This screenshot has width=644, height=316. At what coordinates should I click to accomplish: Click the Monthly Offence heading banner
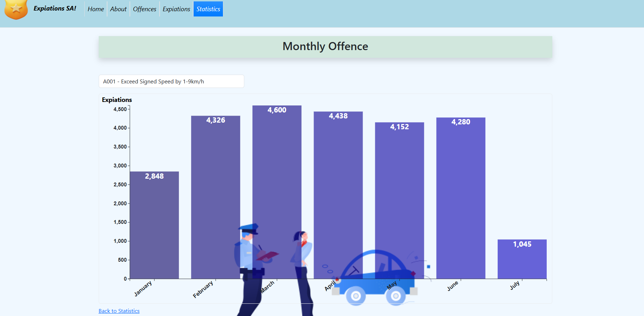click(325, 46)
